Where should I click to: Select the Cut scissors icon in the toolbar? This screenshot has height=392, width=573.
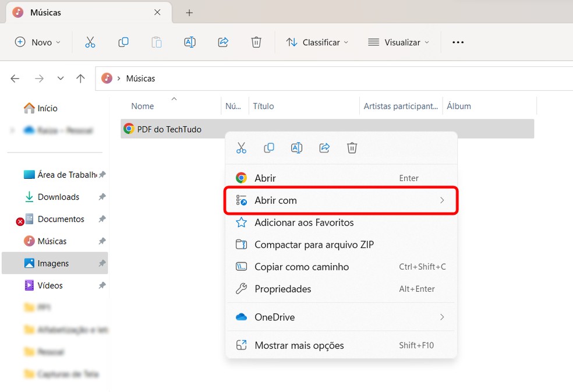tap(90, 41)
